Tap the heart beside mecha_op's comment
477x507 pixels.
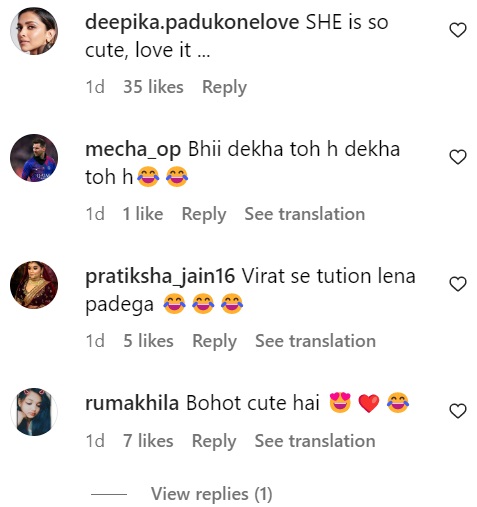click(458, 157)
